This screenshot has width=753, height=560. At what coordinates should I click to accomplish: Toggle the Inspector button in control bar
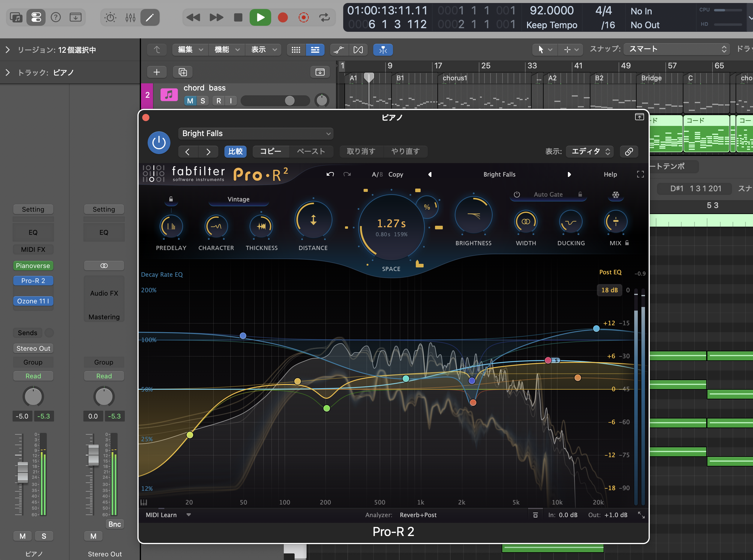click(36, 17)
